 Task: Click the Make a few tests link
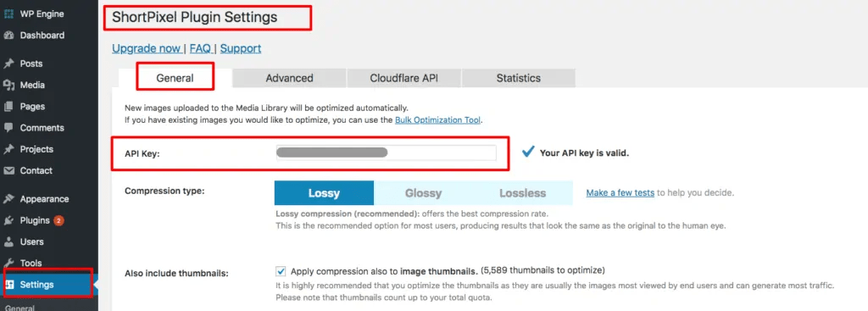[620, 192]
